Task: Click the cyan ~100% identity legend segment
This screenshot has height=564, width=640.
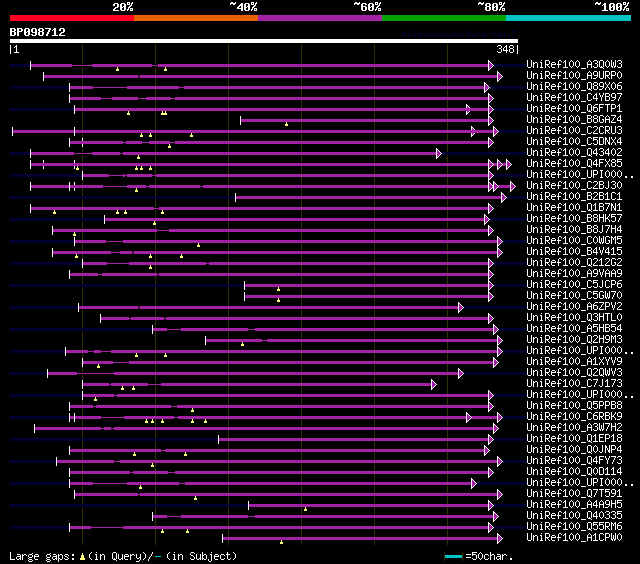Action: coord(569,18)
